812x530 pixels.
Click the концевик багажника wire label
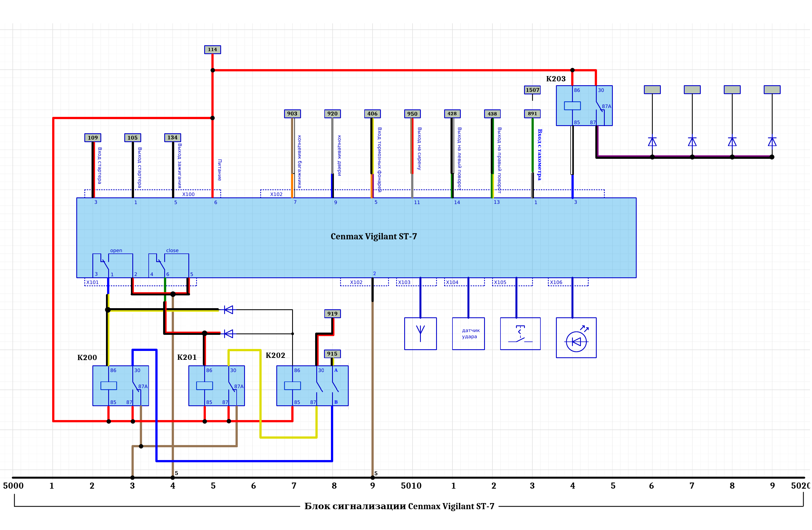(x=300, y=162)
